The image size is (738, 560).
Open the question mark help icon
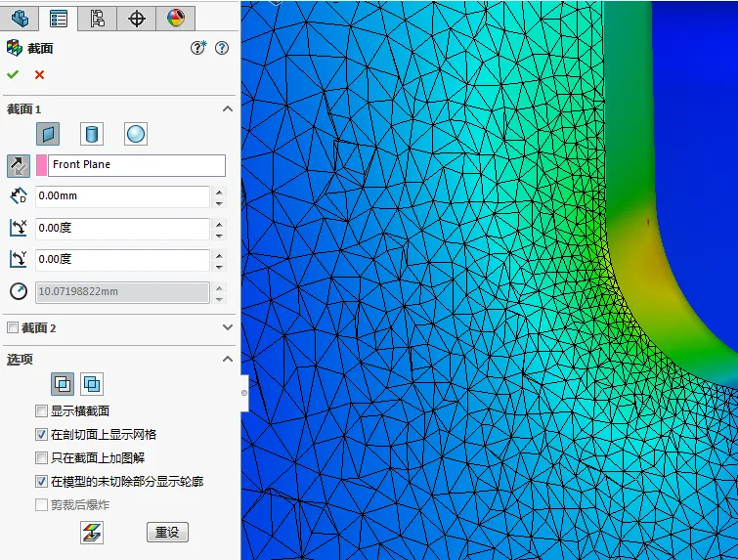coord(222,48)
